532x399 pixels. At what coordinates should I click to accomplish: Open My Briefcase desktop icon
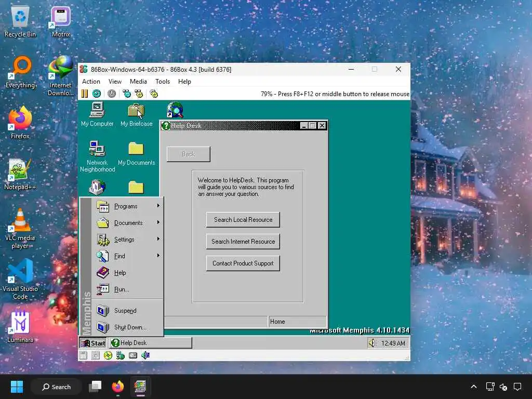[137, 114]
